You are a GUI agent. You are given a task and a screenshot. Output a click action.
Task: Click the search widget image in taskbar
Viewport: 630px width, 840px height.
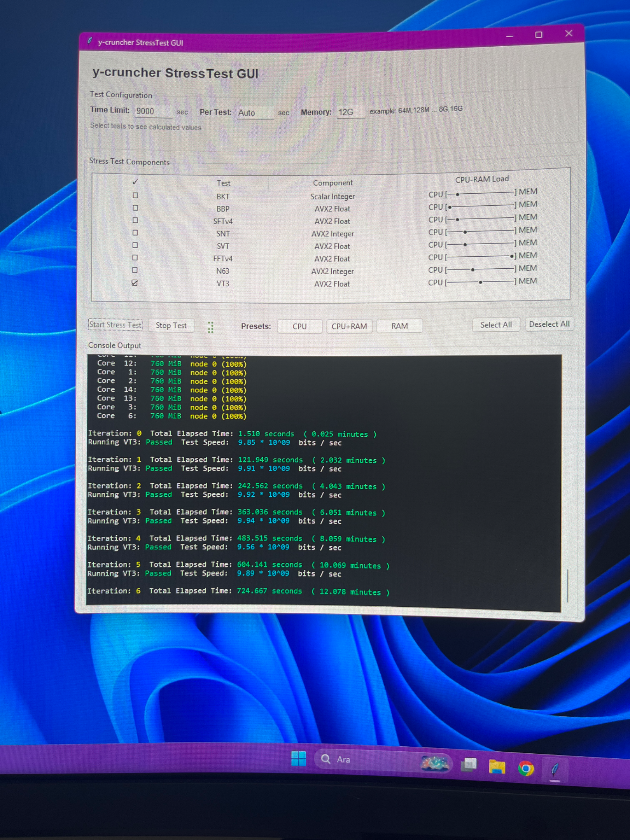[x=434, y=763]
